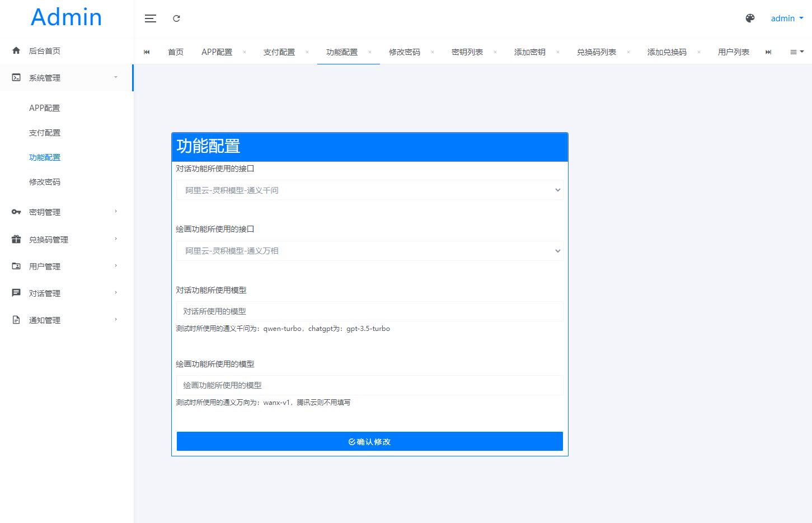
Task: Open the 绘画功能所使用的接口 dropdown
Action: [369, 251]
